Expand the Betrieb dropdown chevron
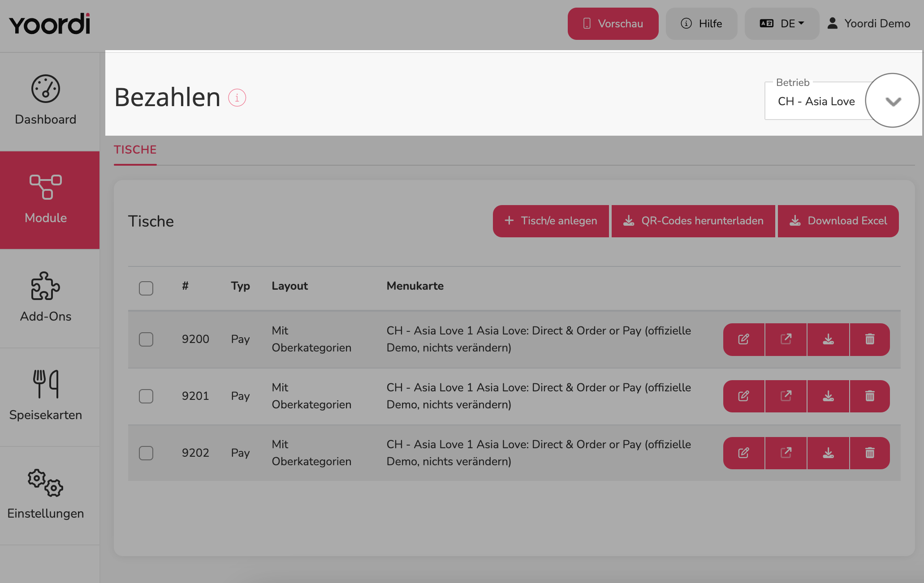Screen dimensions: 924x583 tap(893, 102)
